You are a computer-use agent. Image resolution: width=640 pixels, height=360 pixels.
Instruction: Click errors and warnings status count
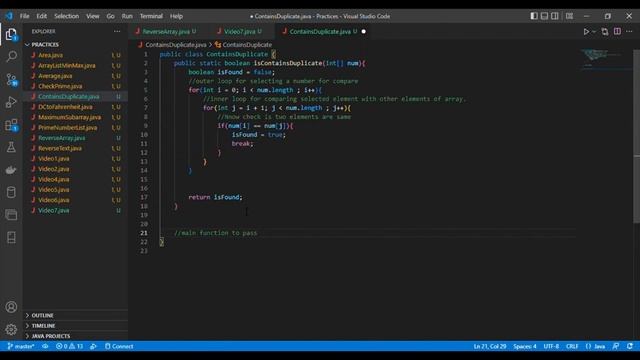click(69, 346)
